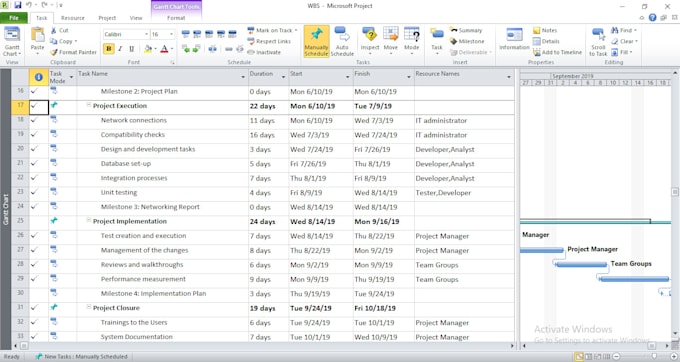Collapse the Project Execution summary task
The height and width of the screenshot is (362, 680).
88,105
